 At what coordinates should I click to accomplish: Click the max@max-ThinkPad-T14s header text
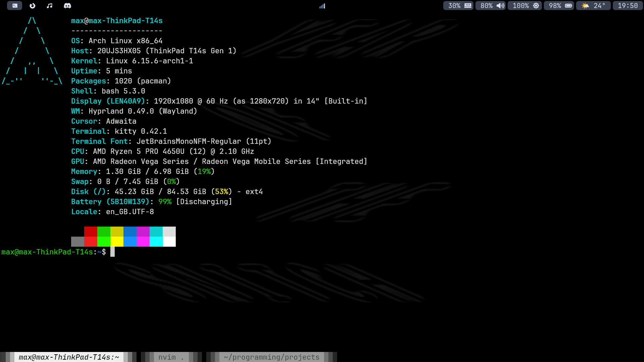tap(117, 21)
